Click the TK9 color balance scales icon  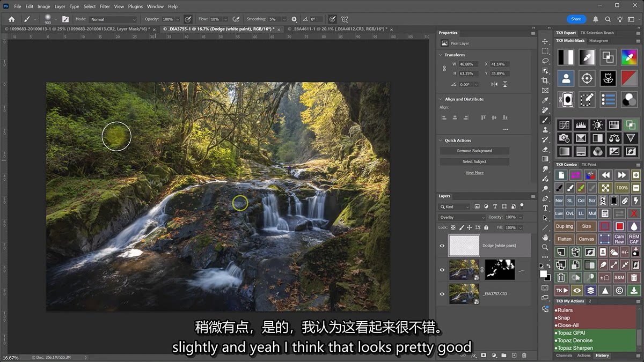(614, 138)
